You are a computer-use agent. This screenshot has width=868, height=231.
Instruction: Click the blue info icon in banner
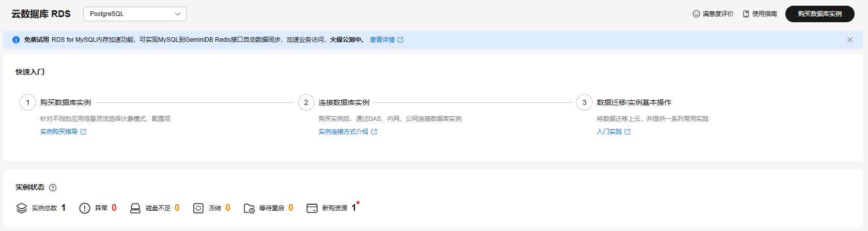16,40
